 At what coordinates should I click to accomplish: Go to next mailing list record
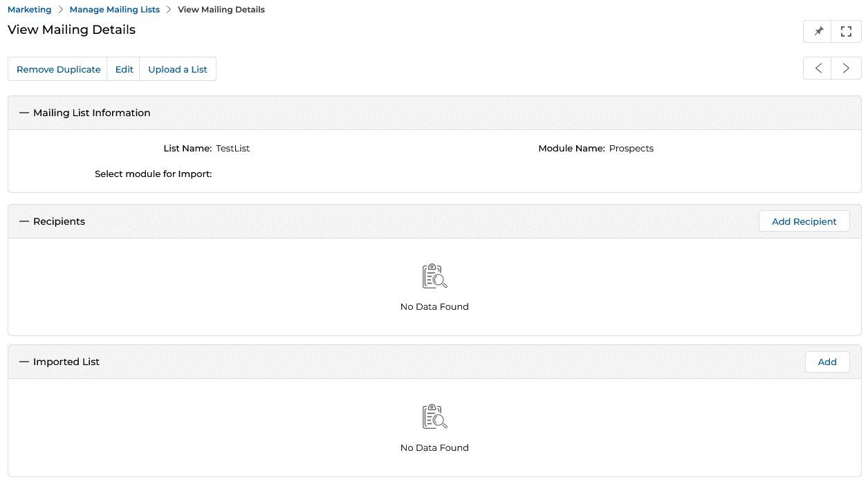(x=846, y=68)
